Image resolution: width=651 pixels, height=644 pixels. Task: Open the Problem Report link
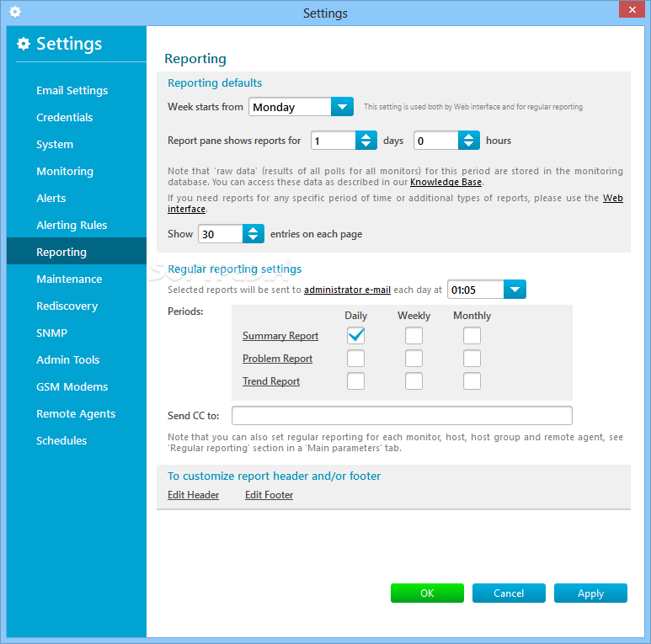click(277, 359)
